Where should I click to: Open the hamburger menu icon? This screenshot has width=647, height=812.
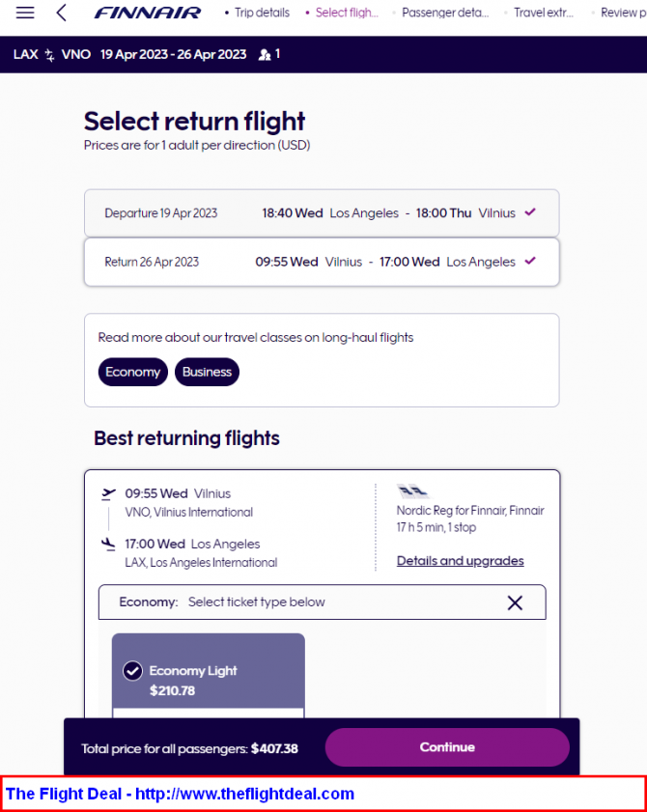25,13
